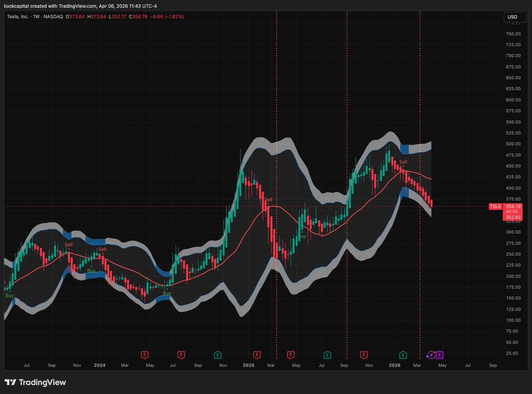Click the purple lightning events icon
This screenshot has height=394, width=532.
(x=430, y=355)
